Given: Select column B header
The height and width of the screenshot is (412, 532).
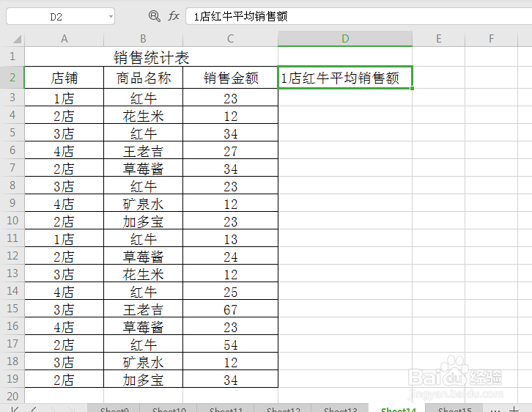Looking at the screenshot, I should pyautogui.click(x=143, y=39).
